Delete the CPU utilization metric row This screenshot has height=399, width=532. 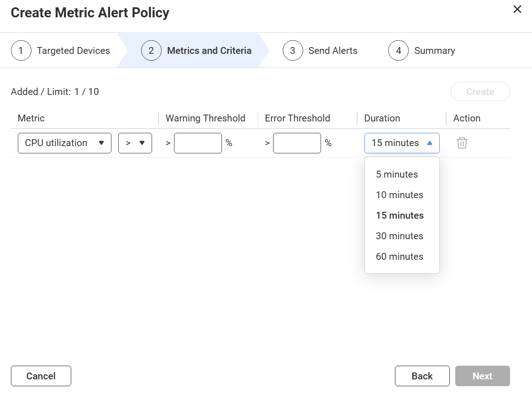462,143
